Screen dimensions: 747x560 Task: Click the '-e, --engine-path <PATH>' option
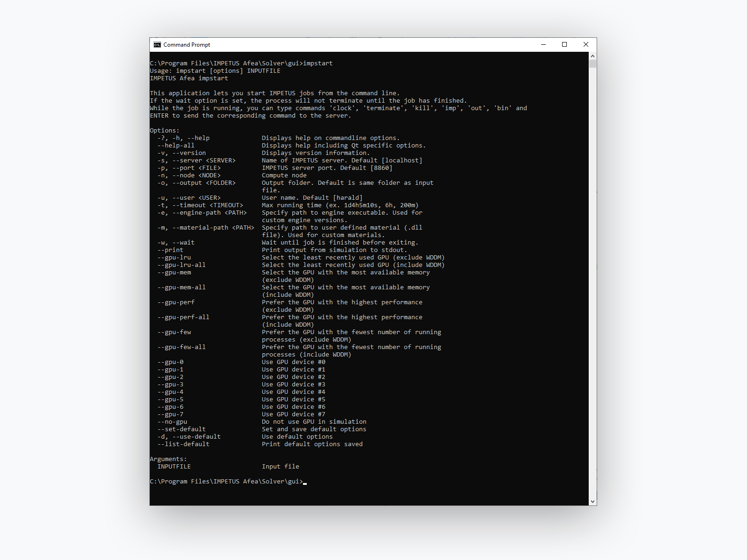[x=202, y=213]
